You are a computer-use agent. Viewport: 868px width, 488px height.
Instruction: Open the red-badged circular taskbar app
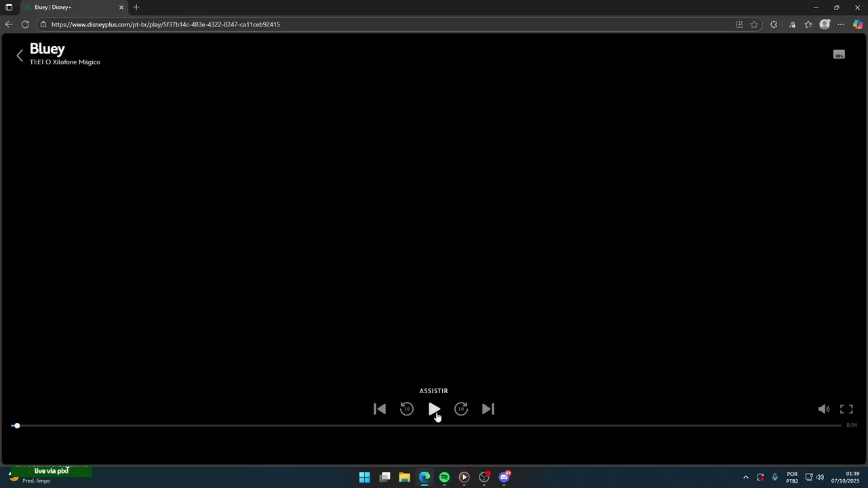pos(484,477)
